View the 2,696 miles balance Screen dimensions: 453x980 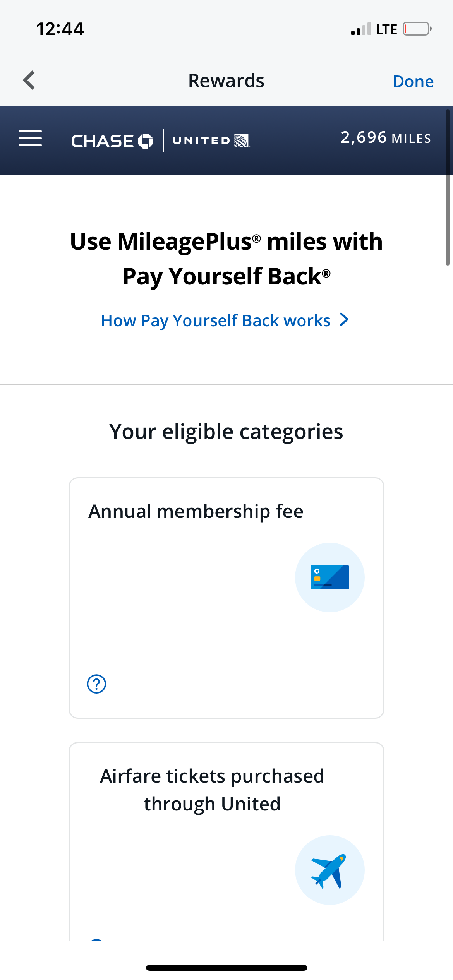pos(386,138)
